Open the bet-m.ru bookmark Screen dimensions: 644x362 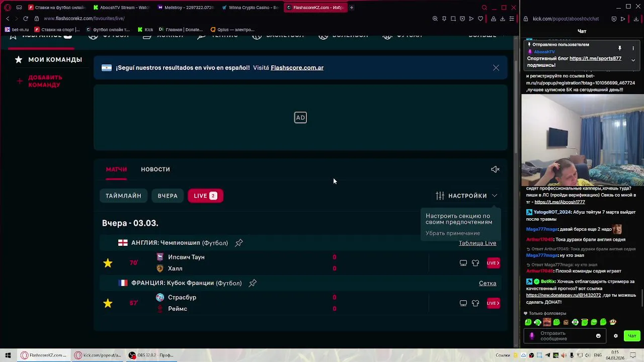pos(17,30)
